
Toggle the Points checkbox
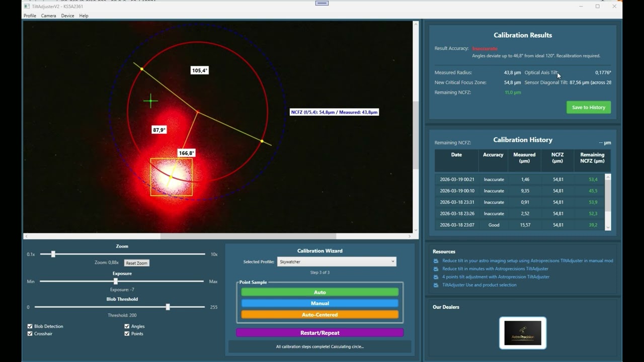[127, 333]
